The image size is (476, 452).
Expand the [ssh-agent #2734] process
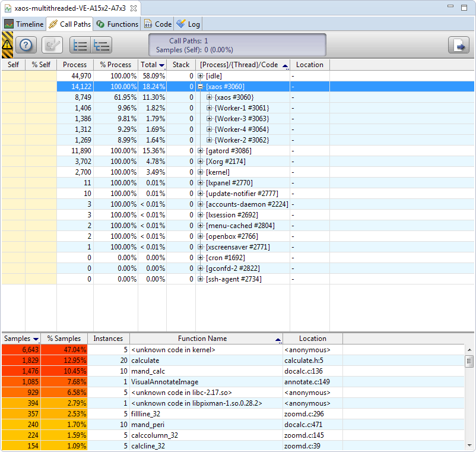click(201, 279)
